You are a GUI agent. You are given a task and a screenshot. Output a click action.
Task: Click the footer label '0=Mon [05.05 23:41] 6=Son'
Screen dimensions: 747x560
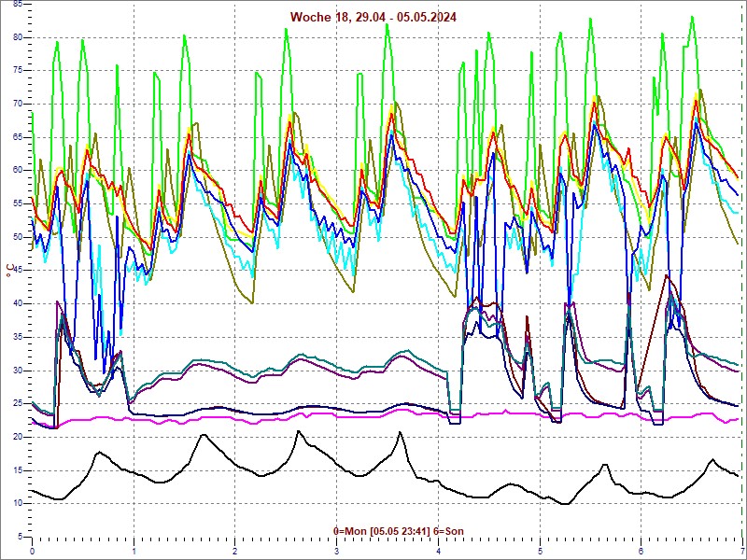click(x=399, y=531)
